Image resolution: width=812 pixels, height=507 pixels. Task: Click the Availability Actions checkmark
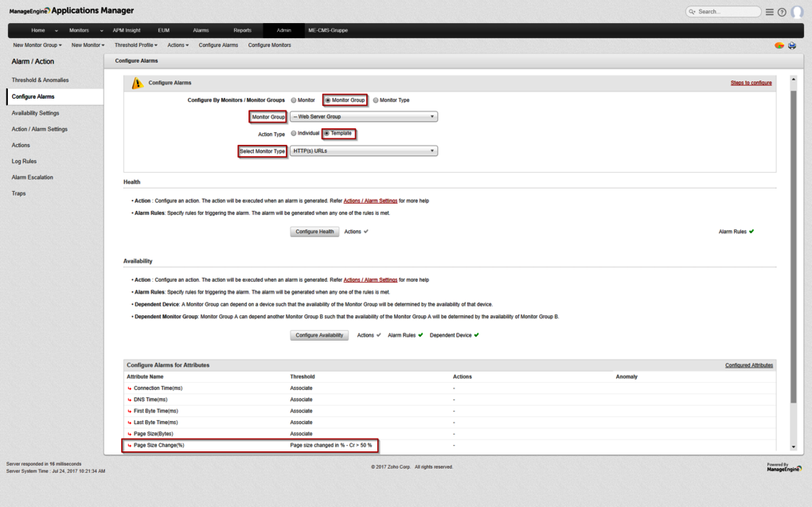pos(379,335)
